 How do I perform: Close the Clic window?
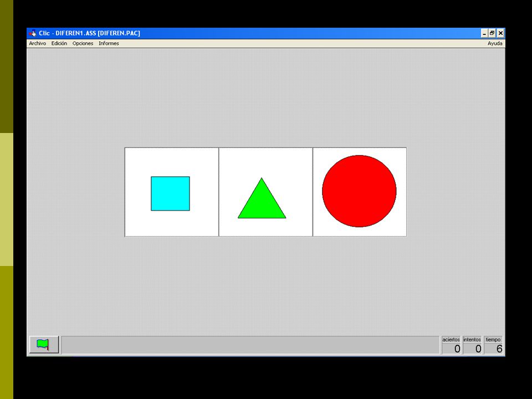click(500, 33)
